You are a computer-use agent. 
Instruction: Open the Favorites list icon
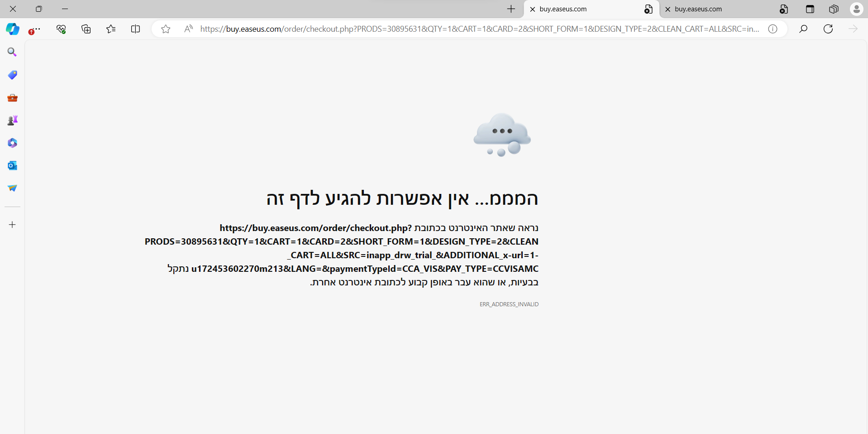coord(111,29)
